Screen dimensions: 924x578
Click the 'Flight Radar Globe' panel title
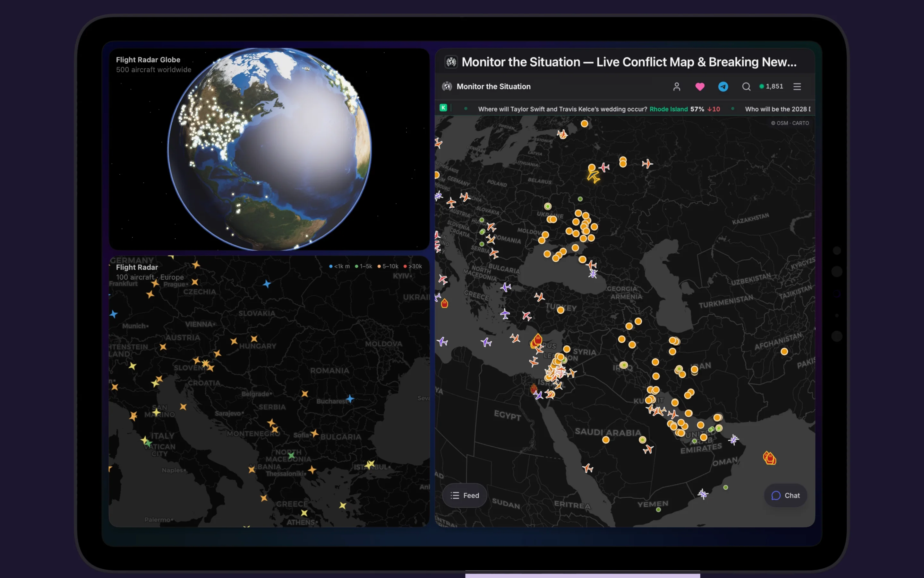click(148, 60)
